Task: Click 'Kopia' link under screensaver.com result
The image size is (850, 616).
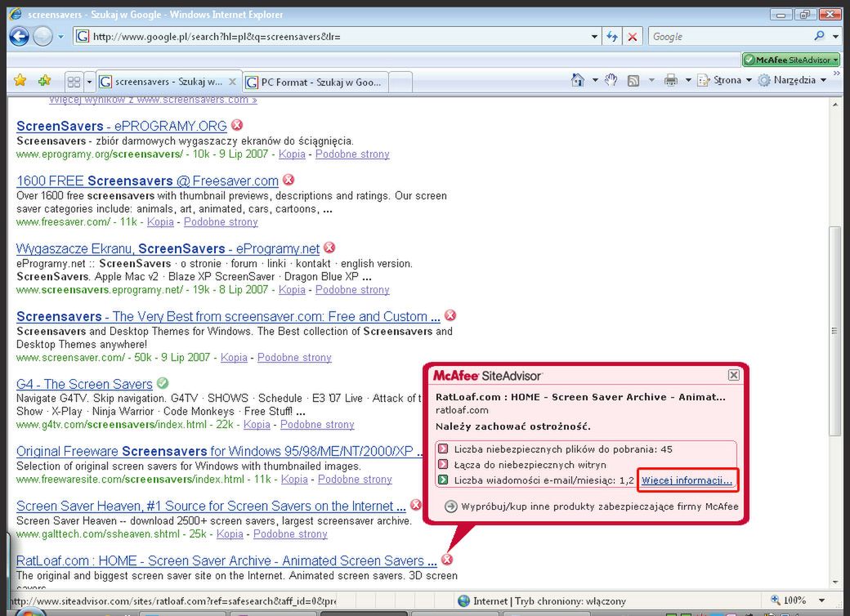Action: tap(234, 358)
